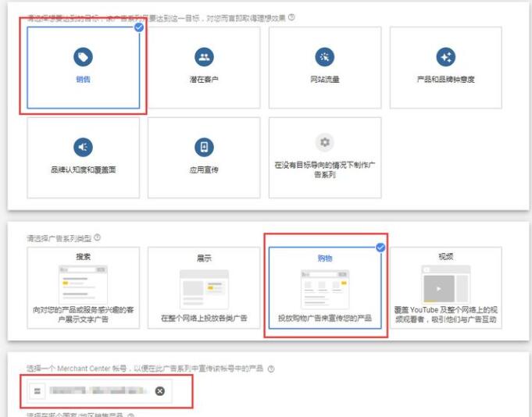This screenshot has height=417, width=532.
Task: Choose the 应用宣传 phone icon
Action: tap(204, 147)
